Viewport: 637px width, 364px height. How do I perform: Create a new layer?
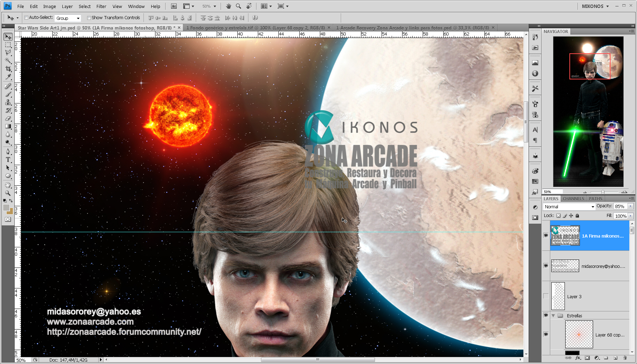coord(615,358)
